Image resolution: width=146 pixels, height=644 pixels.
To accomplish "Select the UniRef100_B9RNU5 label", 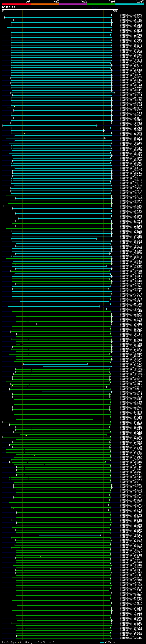I will click(131, 266).
